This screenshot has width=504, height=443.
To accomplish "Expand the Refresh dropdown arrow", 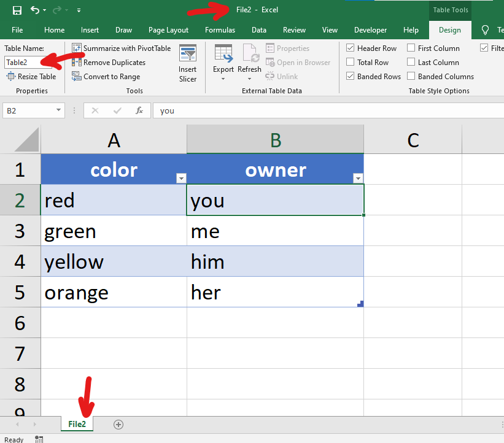I will [249, 79].
